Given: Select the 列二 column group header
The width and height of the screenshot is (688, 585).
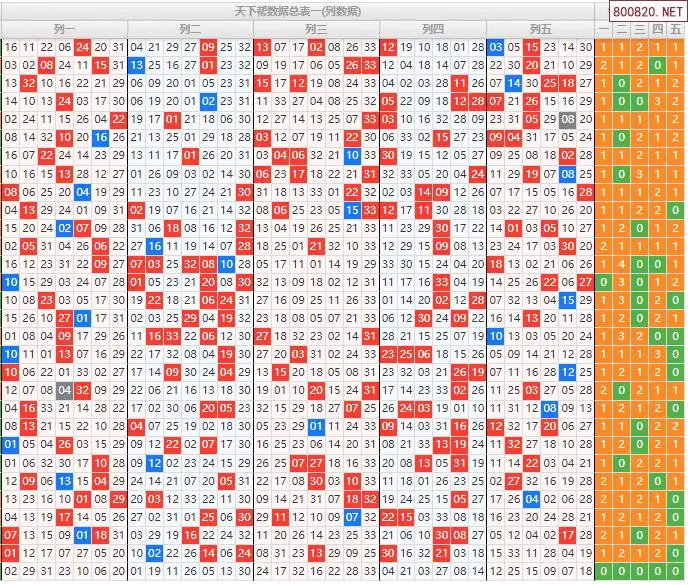Looking at the screenshot, I should pos(188,29).
